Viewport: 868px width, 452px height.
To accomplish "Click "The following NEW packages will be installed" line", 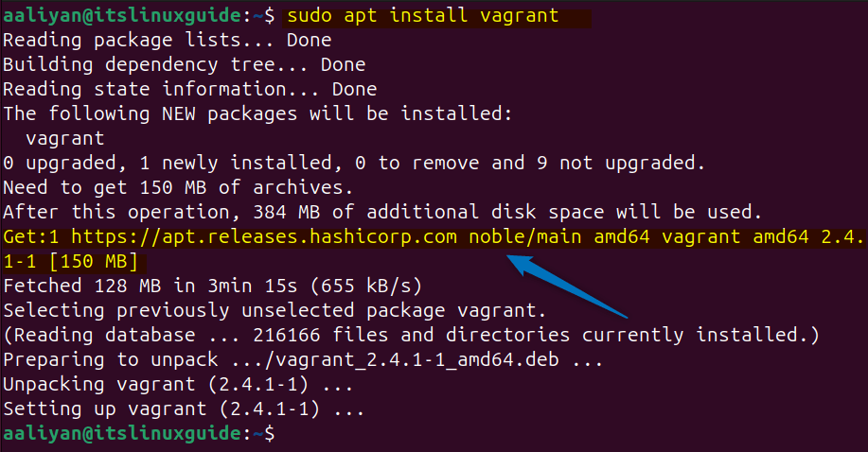I will [257, 114].
